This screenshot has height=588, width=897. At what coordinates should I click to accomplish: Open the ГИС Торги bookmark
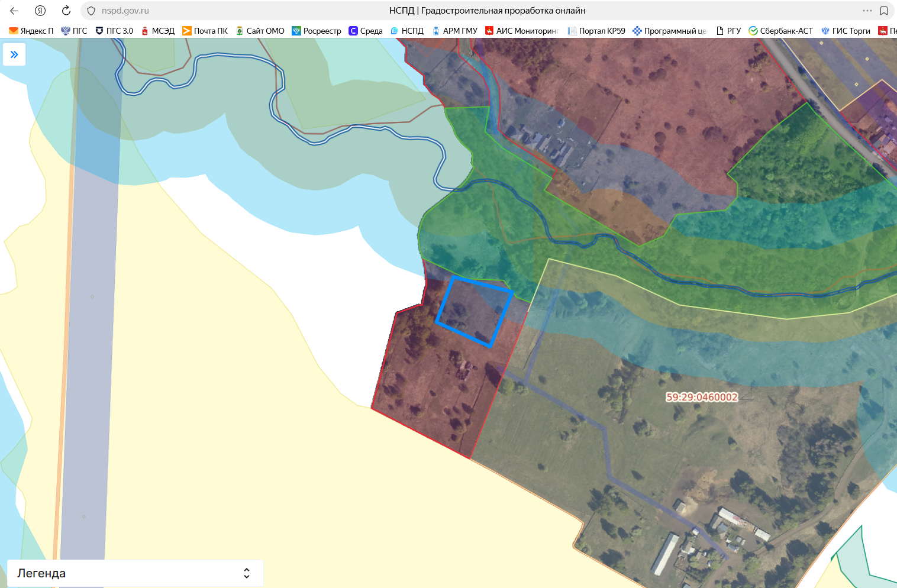coord(846,31)
